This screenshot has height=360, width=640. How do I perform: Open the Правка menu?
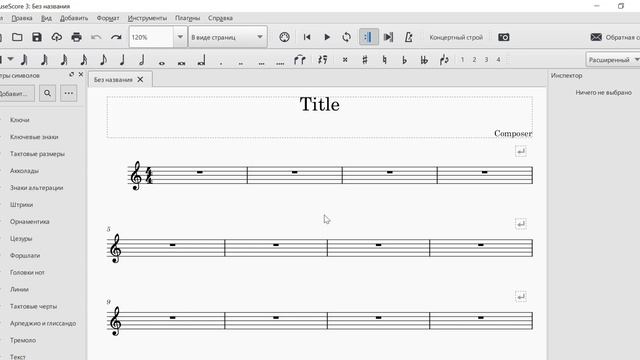22,18
